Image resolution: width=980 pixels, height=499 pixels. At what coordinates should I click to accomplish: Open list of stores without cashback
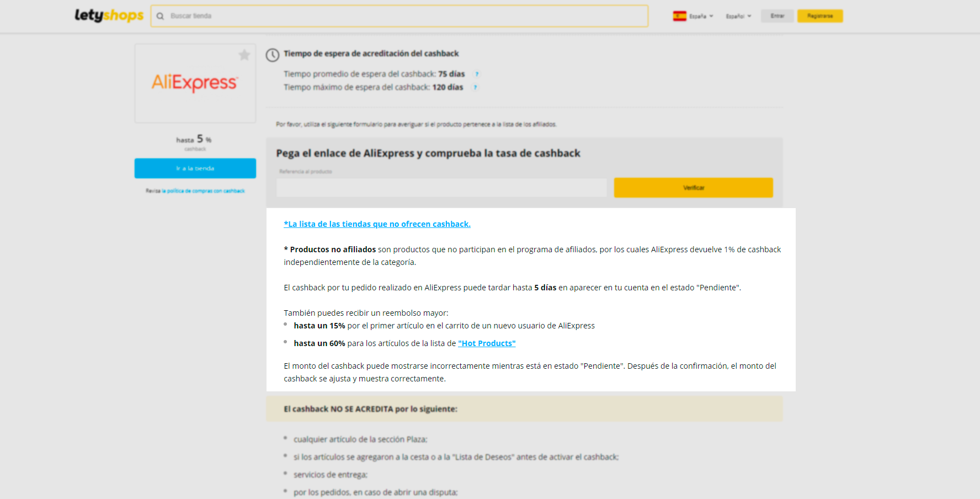pos(377,224)
